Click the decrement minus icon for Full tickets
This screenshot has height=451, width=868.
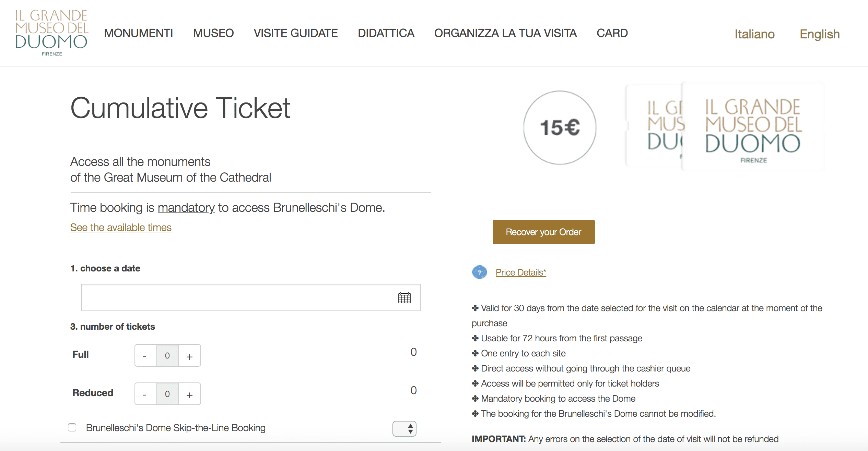click(x=145, y=355)
